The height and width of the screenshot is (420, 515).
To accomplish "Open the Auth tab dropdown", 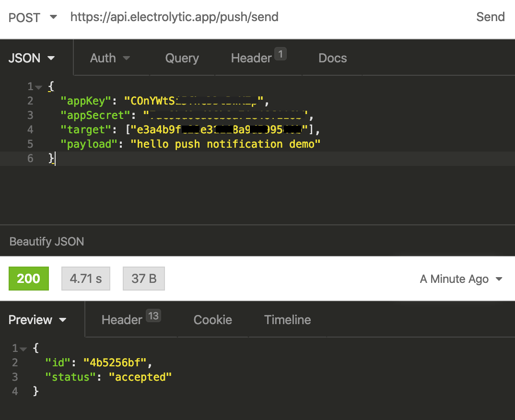I will point(110,58).
